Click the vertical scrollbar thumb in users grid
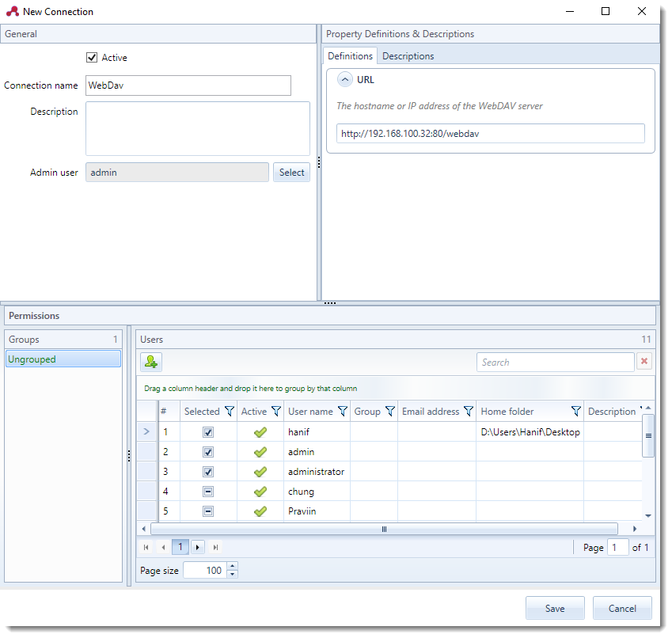The height and width of the screenshot is (638, 672). 648,436
